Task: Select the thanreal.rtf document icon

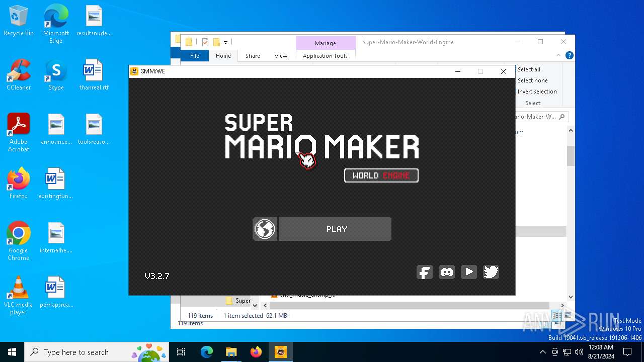Action: [x=94, y=75]
